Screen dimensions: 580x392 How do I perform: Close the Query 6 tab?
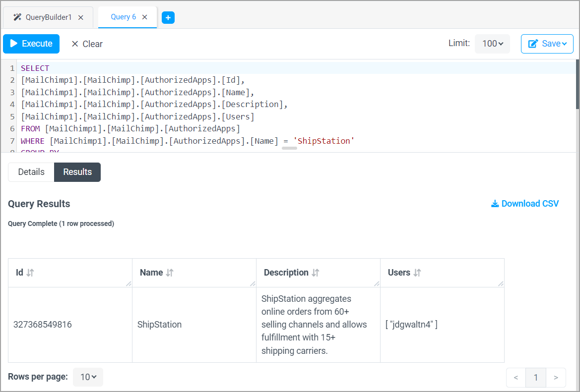click(144, 16)
